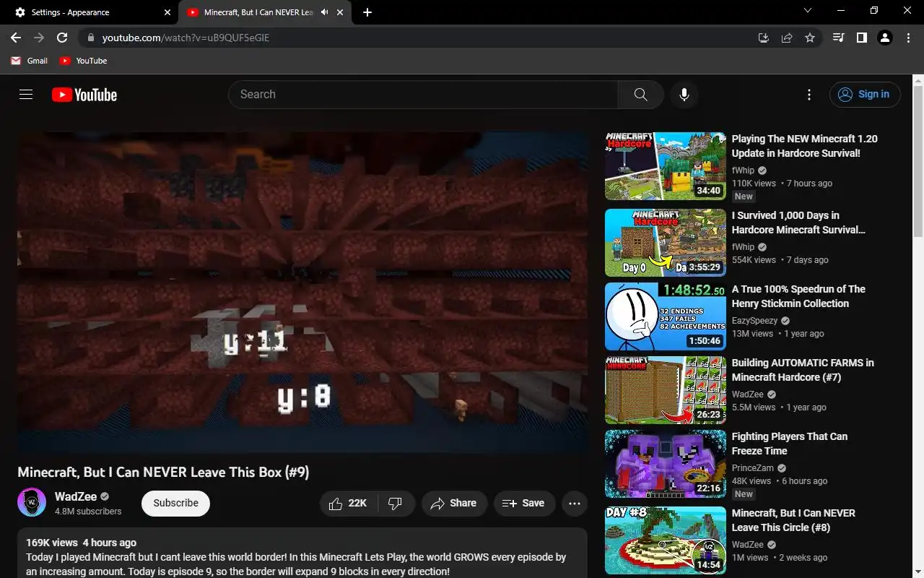This screenshot has width=924, height=578.
Task: Click the video player to pause
Action: click(x=302, y=293)
